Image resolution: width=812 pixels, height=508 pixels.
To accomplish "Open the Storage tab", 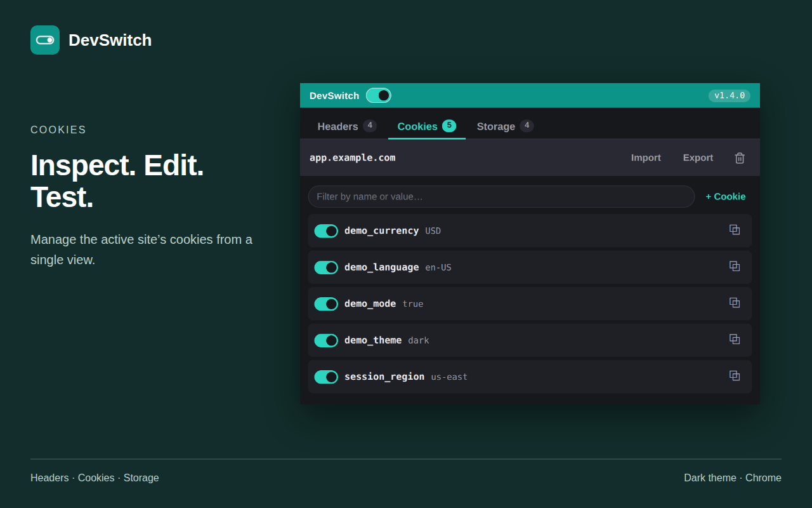I will pos(505,126).
